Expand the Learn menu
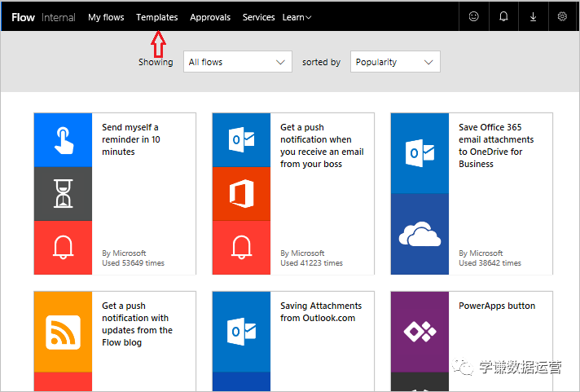580x392 pixels. click(297, 17)
